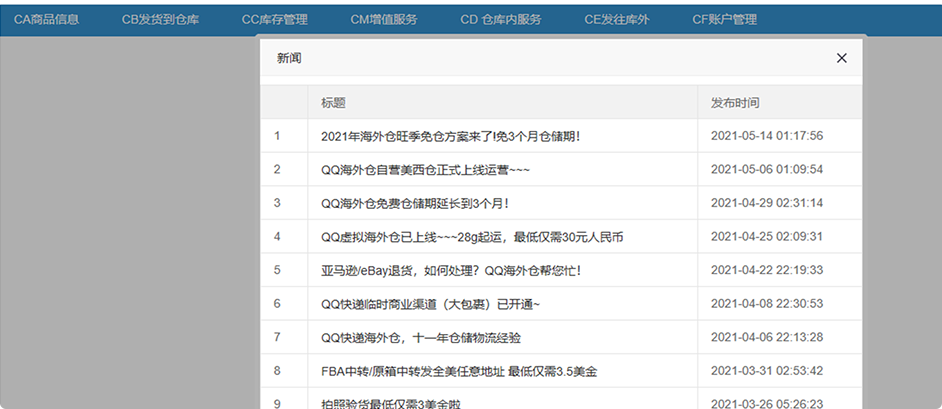Click the date 2021-04-29 02:31:14
Screen dimensions: 942x409
[767, 203]
